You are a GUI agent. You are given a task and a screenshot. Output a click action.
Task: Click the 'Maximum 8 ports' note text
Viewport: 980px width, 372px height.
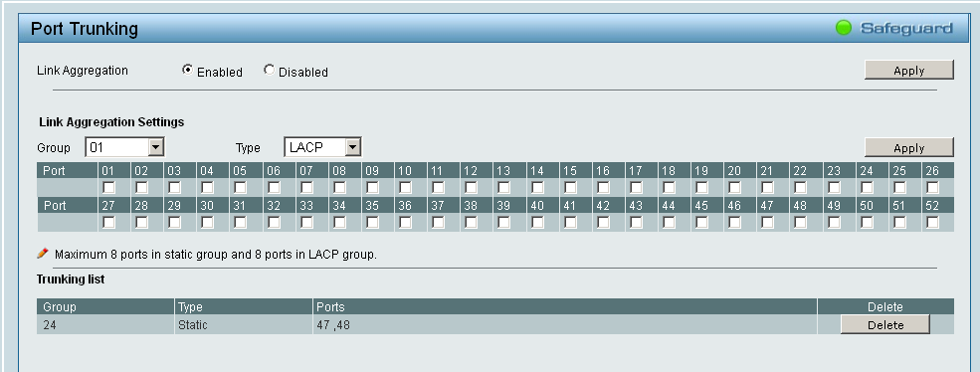pos(216,255)
